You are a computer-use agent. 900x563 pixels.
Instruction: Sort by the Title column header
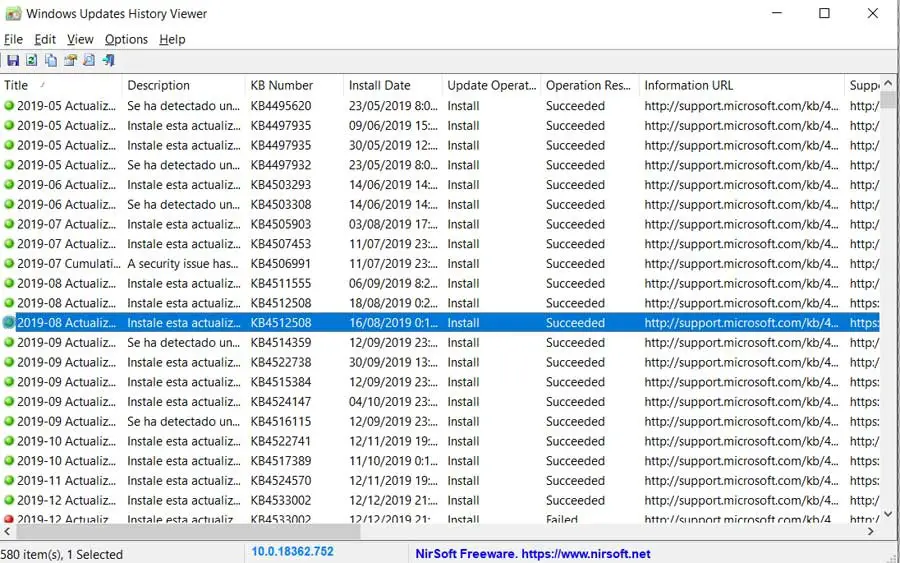[x=61, y=86]
